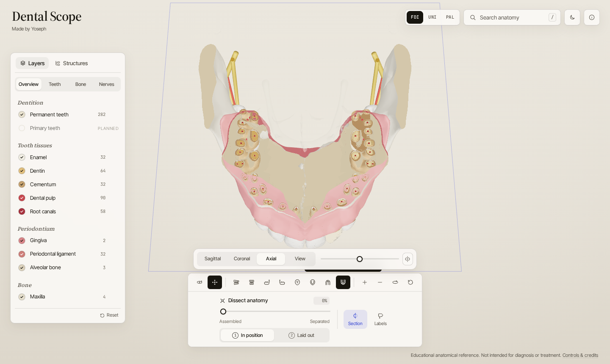
Task: Click the 0% dissect value box
Action: [322, 301]
